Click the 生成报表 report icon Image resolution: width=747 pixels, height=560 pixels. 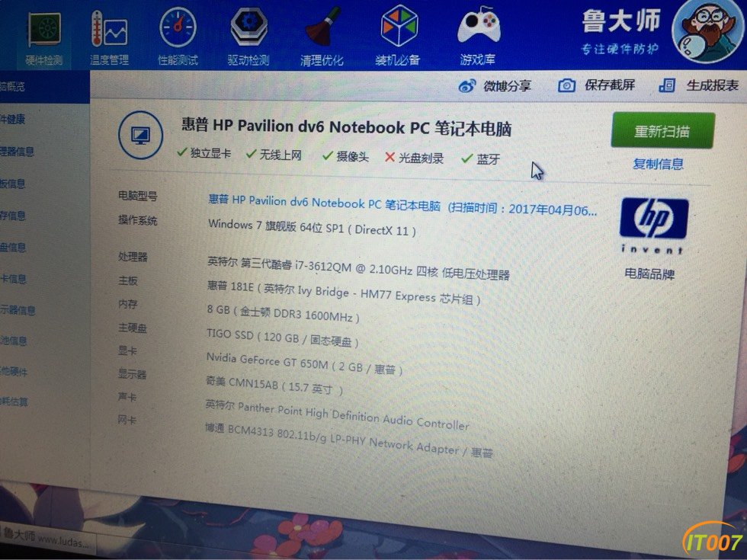coord(667,85)
